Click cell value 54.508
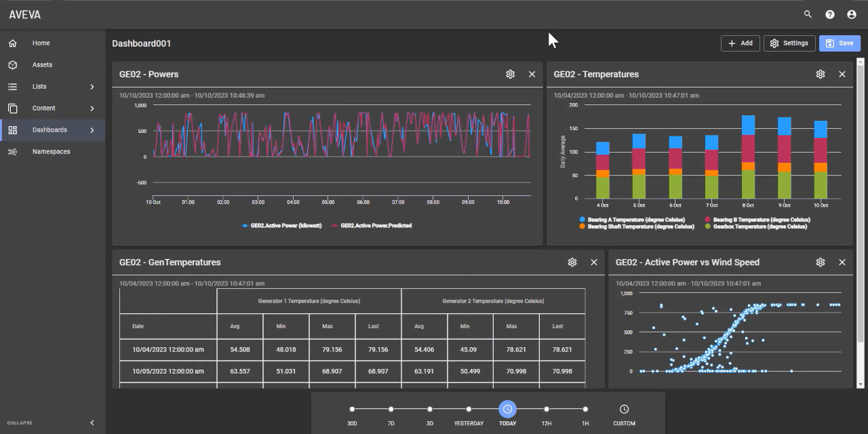The image size is (868, 434). [x=240, y=350]
